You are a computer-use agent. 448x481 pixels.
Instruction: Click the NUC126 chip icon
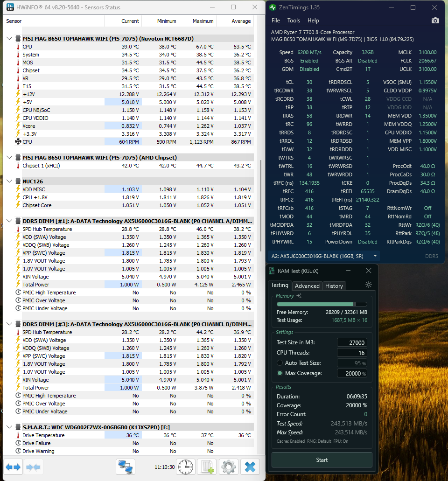18,181
